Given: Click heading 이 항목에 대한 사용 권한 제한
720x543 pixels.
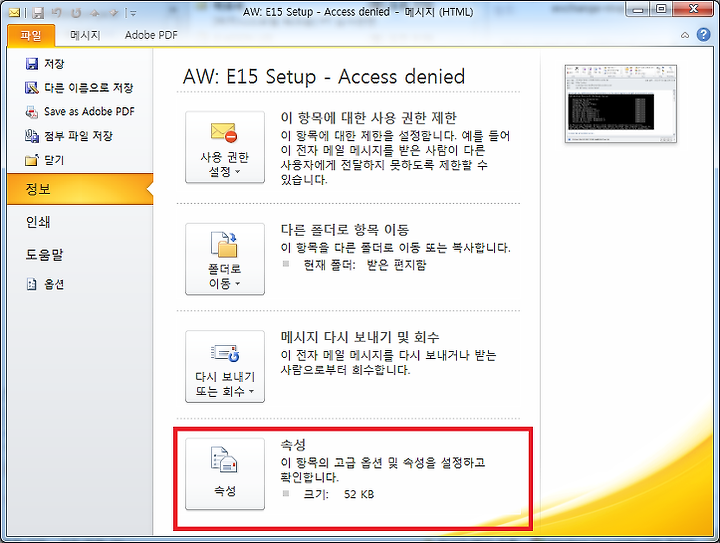Looking at the screenshot, I should click(x=369, y=118).
